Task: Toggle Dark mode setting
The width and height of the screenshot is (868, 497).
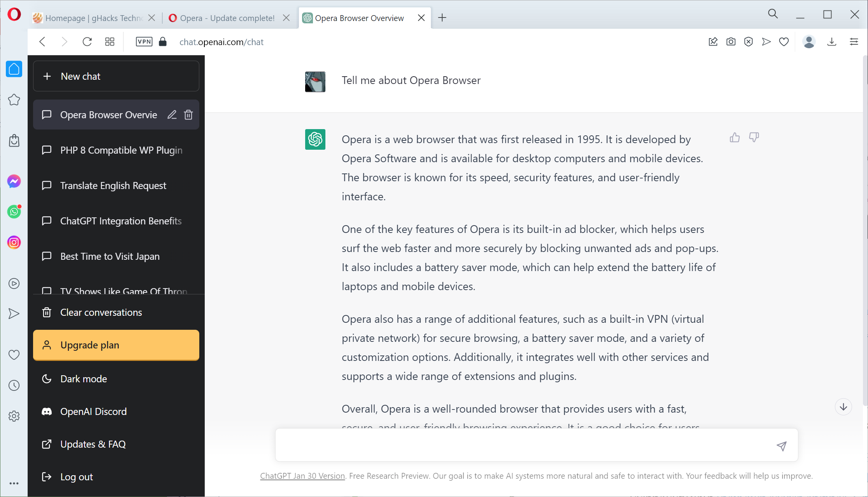Action: pyautogui.click(x=83, y=378)
